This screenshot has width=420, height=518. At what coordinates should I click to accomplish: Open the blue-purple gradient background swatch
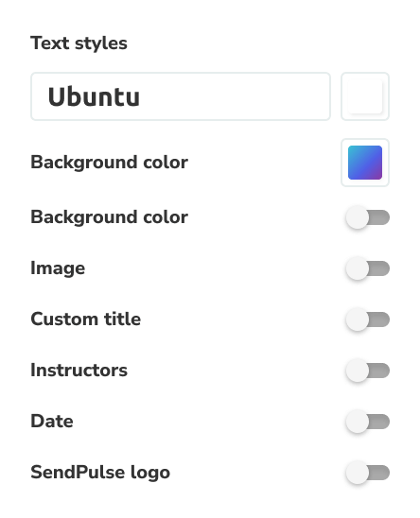pos(365,163)
